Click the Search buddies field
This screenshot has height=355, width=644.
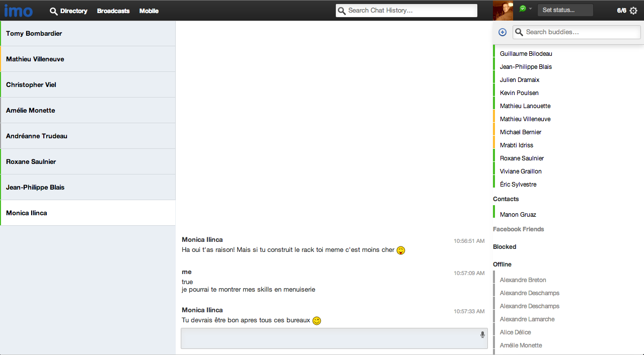pyautogui.click(x=577, y=32)
